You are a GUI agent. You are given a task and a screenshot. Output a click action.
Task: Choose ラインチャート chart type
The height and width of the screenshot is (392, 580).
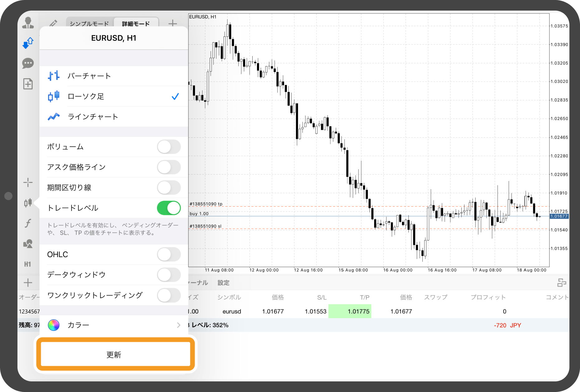click(93, 117)
